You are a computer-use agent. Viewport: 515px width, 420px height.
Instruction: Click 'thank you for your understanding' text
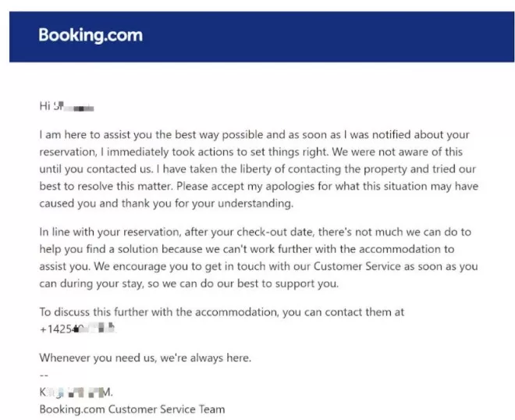coord(208,204)
